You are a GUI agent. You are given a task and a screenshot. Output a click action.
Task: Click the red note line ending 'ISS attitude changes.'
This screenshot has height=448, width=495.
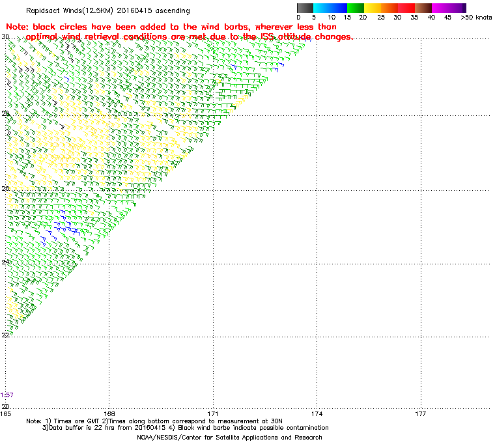click(x=190, y=36)
